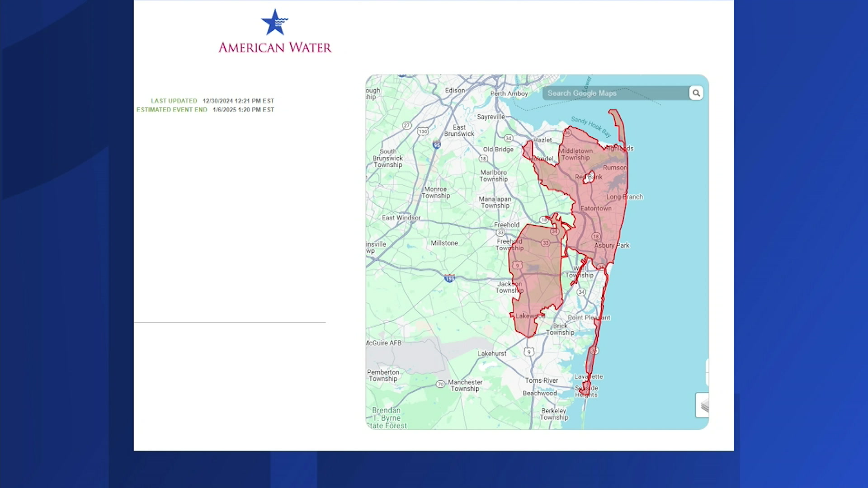Select the Middletown Township shaded area
The image size is (868, 488).
click(576, 154)
